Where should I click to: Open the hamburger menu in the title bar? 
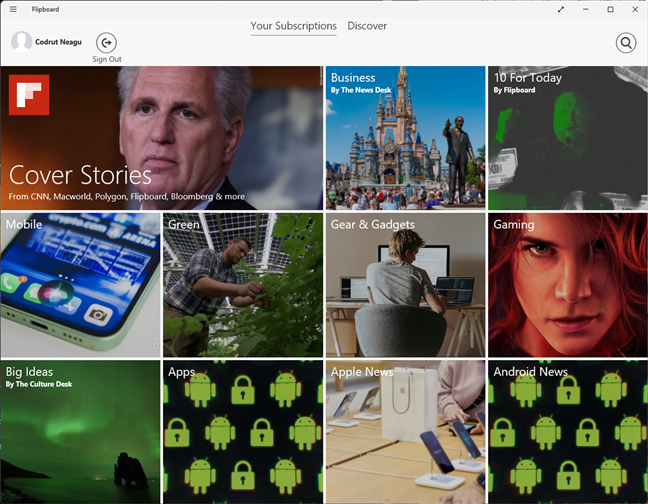13,9
